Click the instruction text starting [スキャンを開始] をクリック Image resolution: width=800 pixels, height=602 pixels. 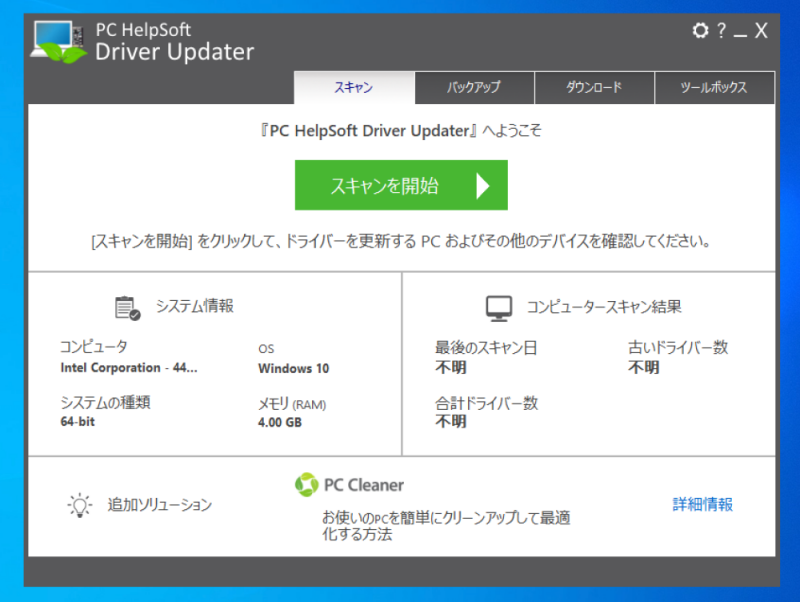tap(401, 241)
